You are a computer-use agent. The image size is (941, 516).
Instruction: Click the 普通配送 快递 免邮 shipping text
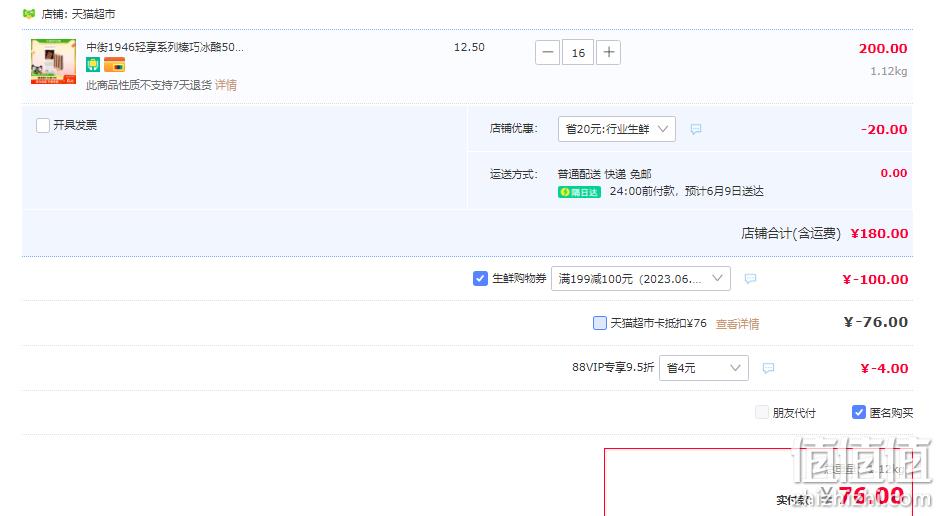[x=604, y=174]
